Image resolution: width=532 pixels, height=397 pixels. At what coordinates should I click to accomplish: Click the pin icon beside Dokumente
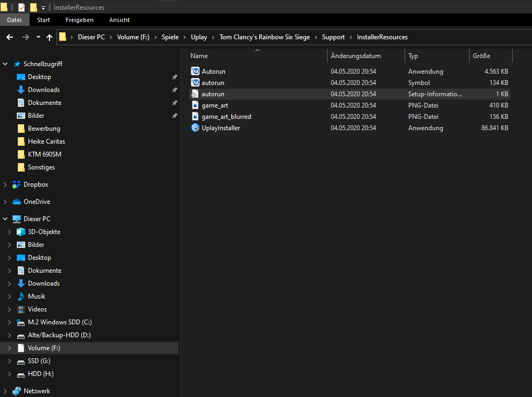point(175,103)
